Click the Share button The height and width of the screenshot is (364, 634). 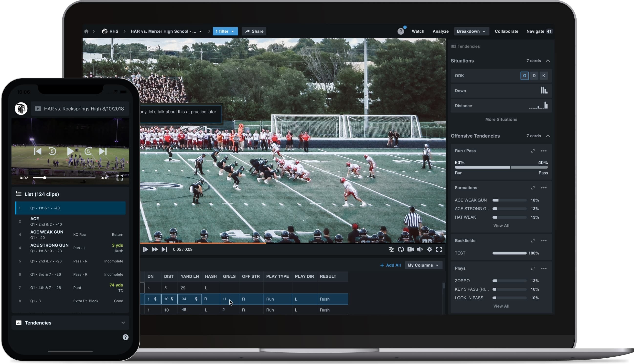click(x=254, y=31)
